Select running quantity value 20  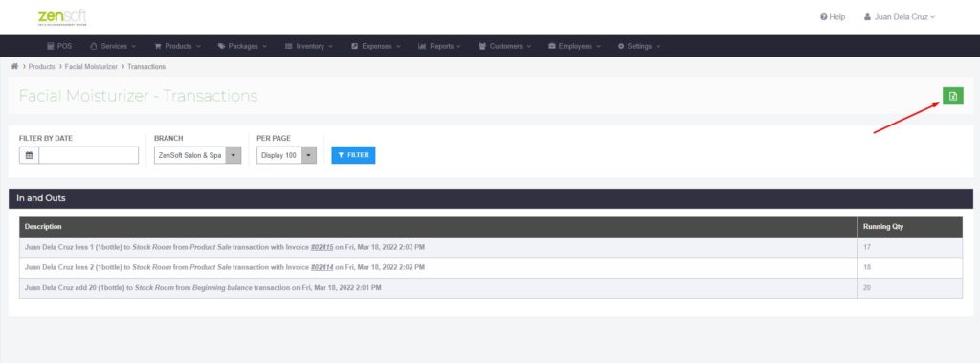pyautogui.click(x=867, y=288)
